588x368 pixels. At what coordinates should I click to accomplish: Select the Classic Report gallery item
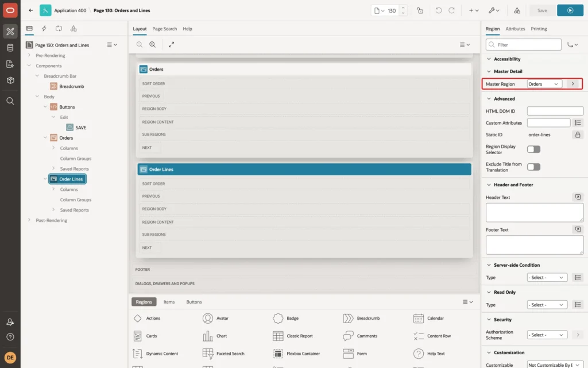(x=293, y=336)
